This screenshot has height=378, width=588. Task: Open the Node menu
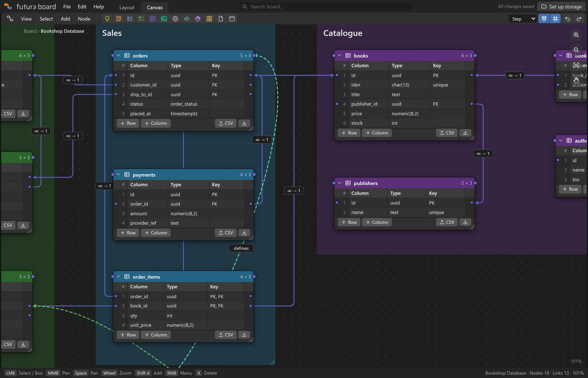[x=84, y=19]
